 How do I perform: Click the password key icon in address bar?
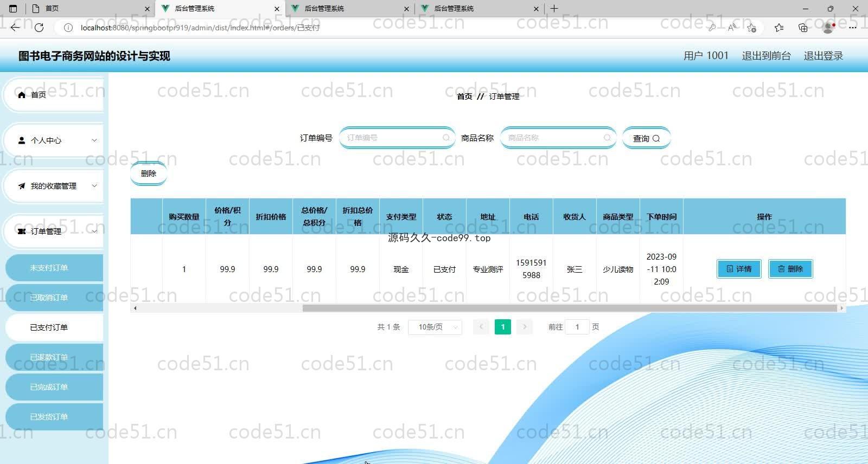712,28
